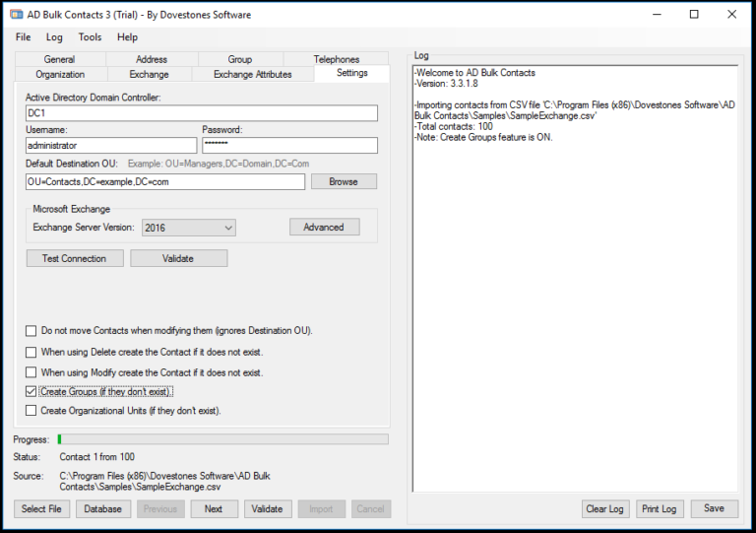Go to the Next contact

click(x=214, y=509)
